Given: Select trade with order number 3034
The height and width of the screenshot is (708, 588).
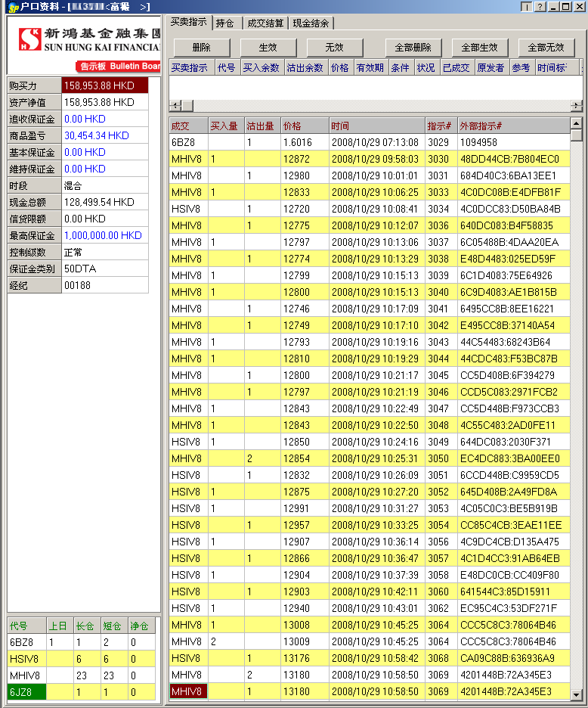Looking at the screenshot, I should point(369,209).
